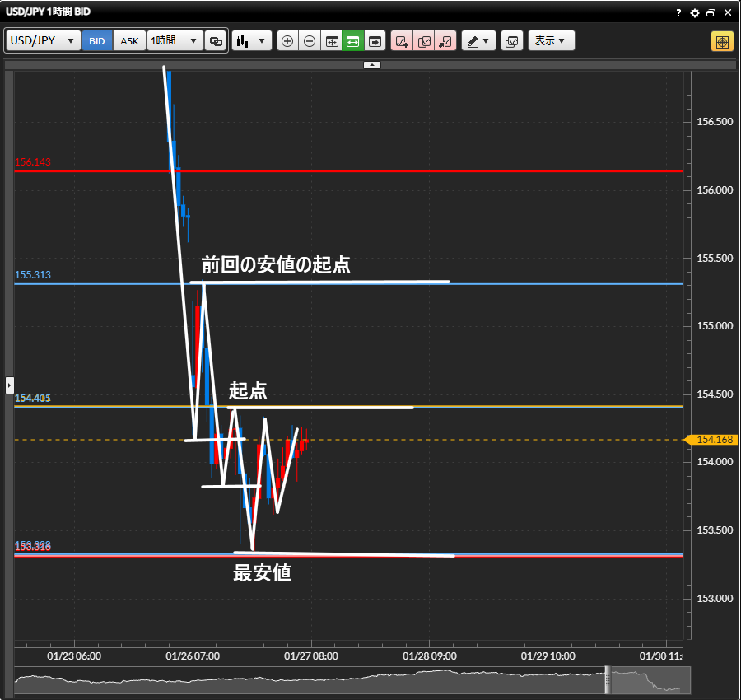
Task: Click the zoom in magnifier icon
Action: click(x=287, y=41)
